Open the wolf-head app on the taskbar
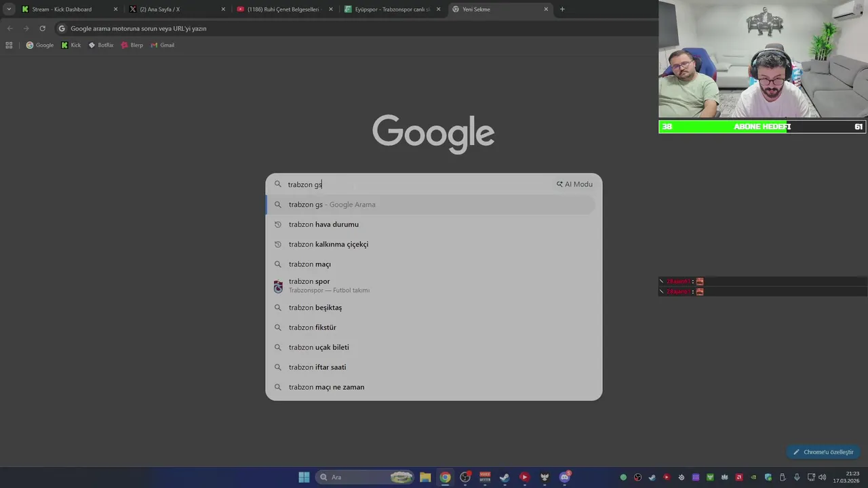This screenshot has height=488, width=868. click(x=545, y=477)
